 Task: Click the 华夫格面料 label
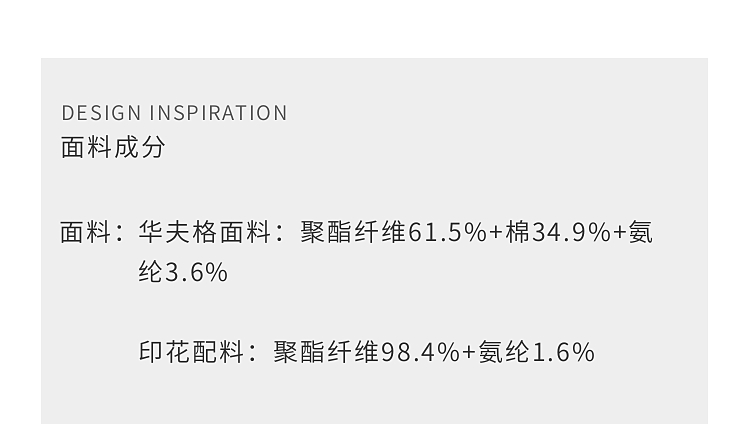[x=204, y=233]
